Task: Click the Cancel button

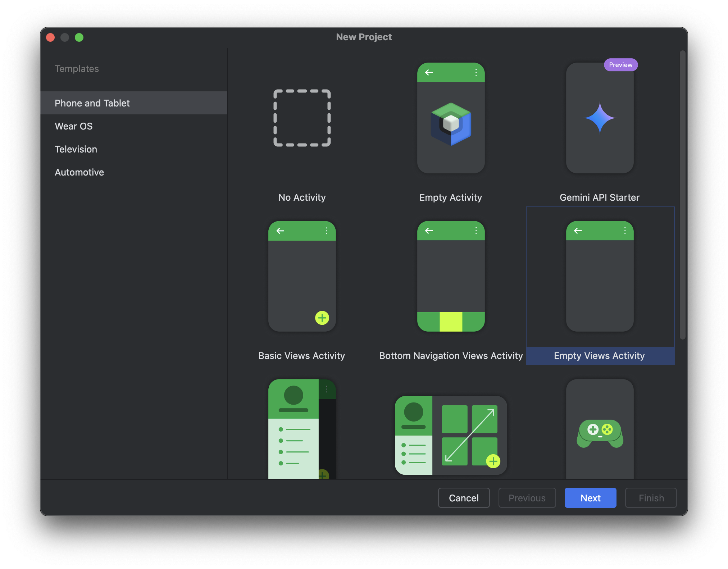Action: click(464, 498)
